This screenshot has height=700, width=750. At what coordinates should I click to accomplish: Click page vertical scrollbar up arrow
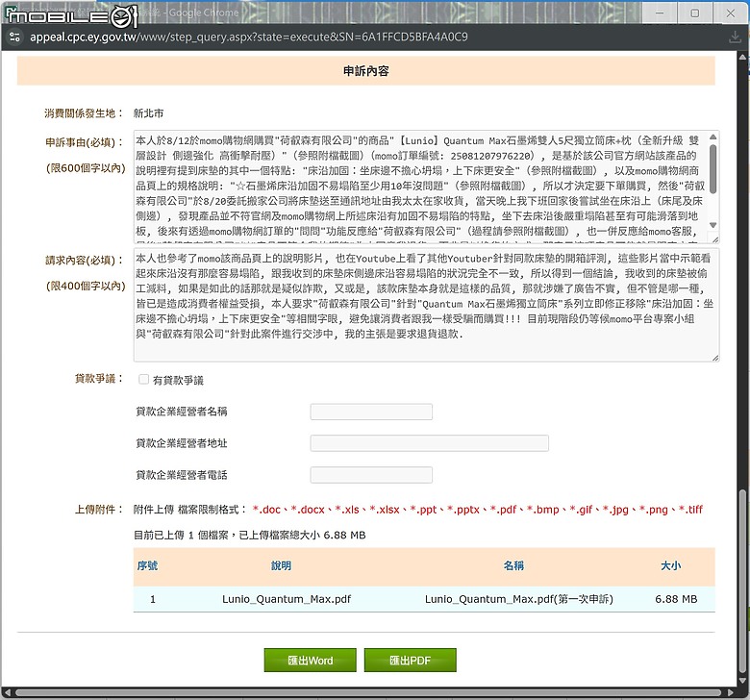(742, 57)
